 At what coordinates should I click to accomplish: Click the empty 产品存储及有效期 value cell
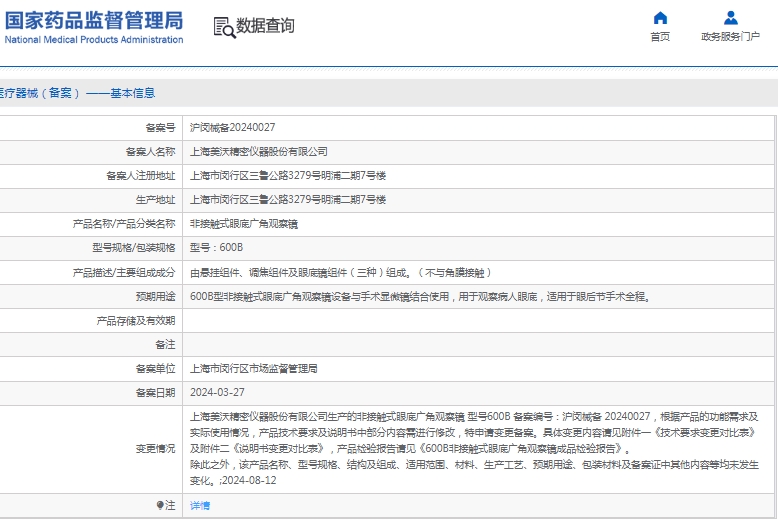pyautogui.click(x=479, y=321)
